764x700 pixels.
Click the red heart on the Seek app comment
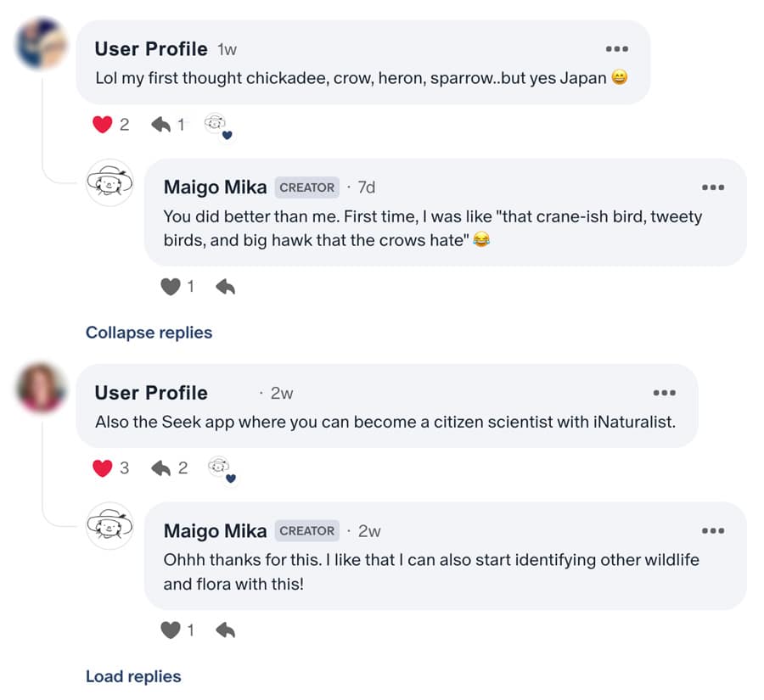tap(101, 468)
